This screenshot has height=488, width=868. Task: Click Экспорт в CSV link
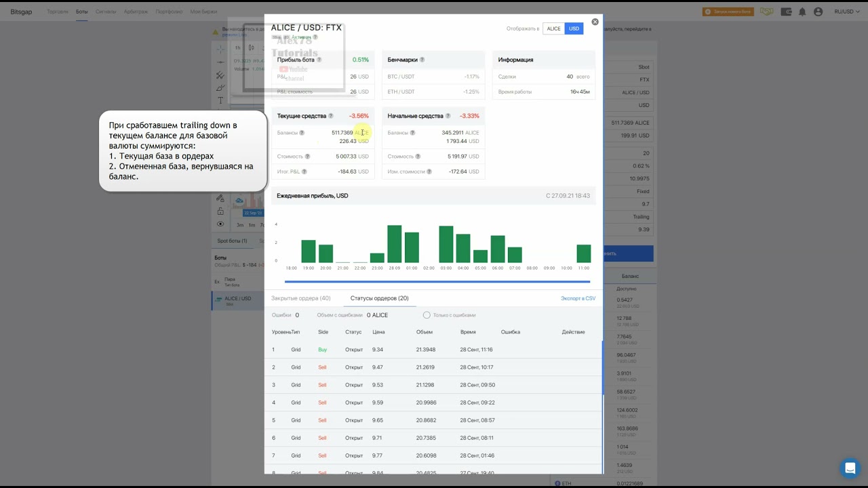[578, 298]
